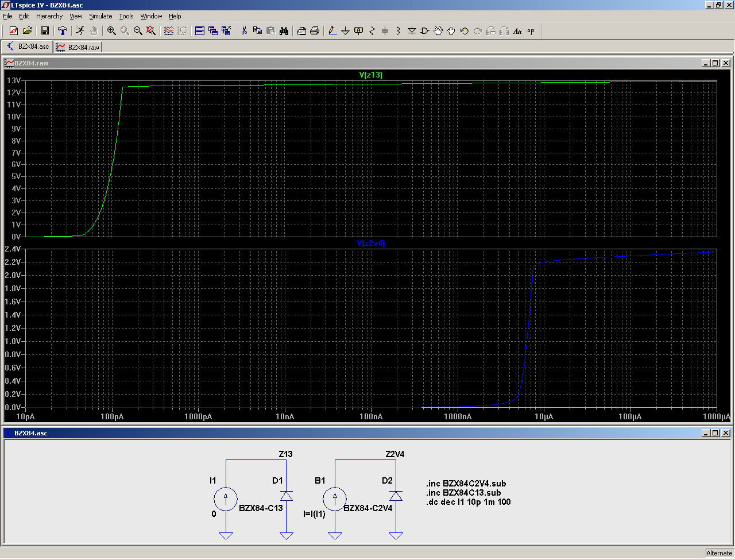
Task: Click the BZX84.raw pane title bar
Action: tap(367, 63)
